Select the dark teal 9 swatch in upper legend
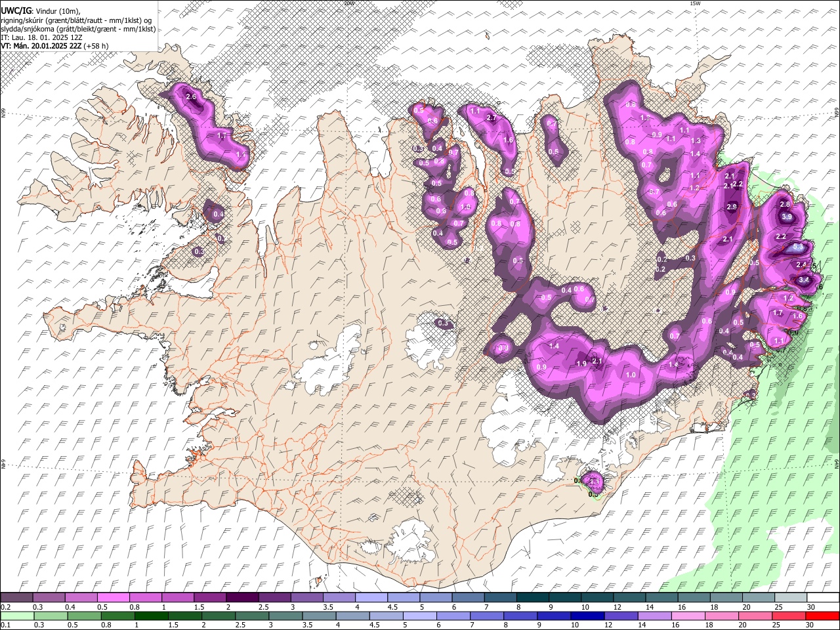Image resolution: width=840 pixels, height=630 pixels. 565,597
